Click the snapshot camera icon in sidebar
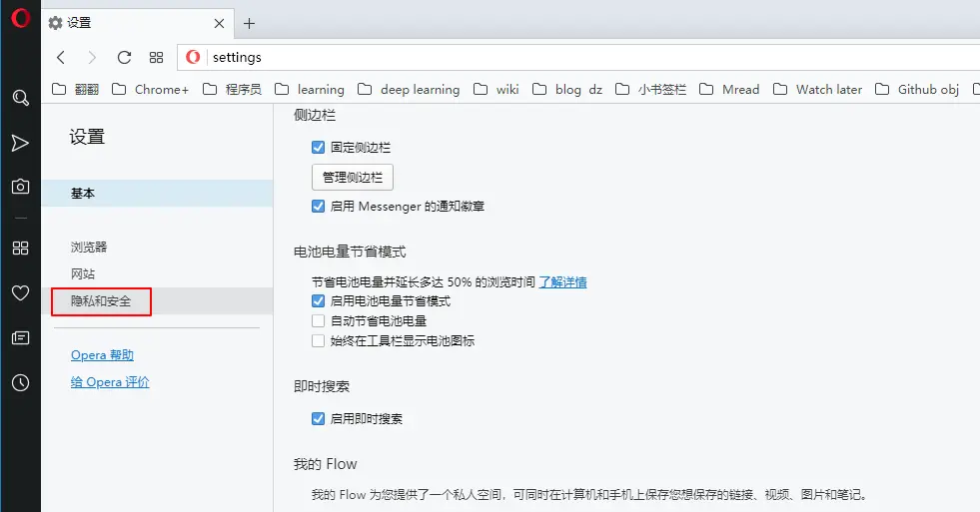The width and height of the screenshot is (980, 512). coord(21,186)
